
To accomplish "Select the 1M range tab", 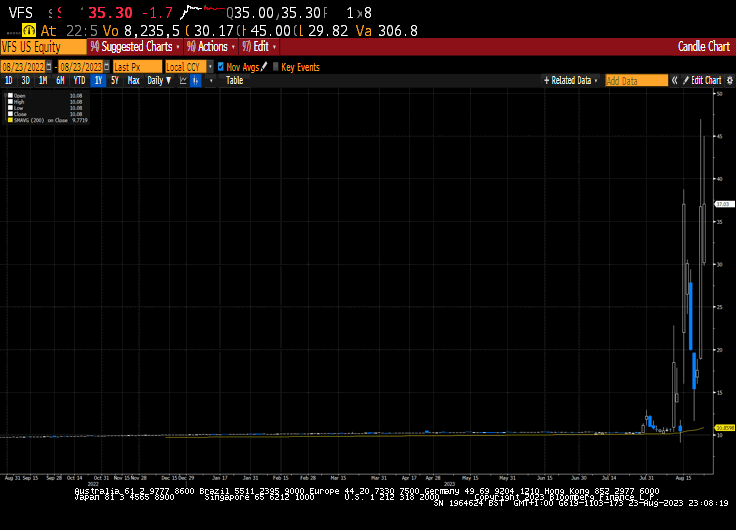I will pos(43,81).
